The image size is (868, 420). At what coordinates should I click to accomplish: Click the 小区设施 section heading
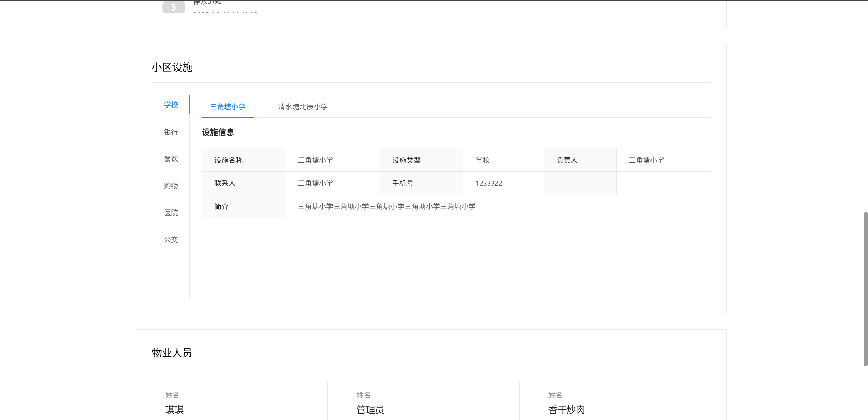172,67
